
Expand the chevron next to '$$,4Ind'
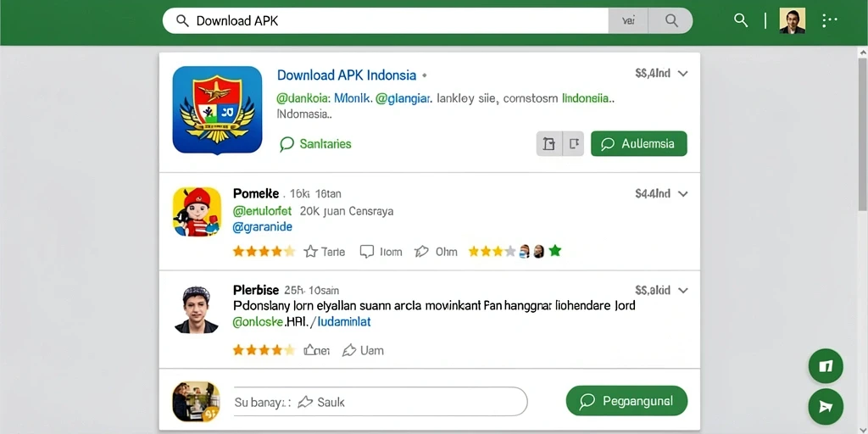pyautogui.click(x=682, y=73)
